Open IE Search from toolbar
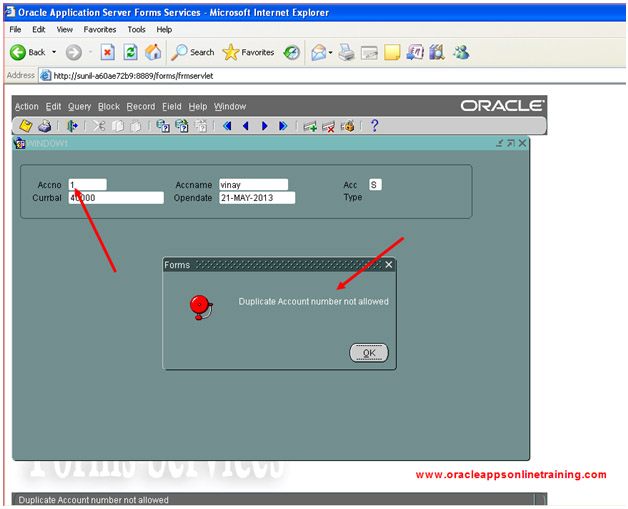628x509 pixels. pos(193,52)
